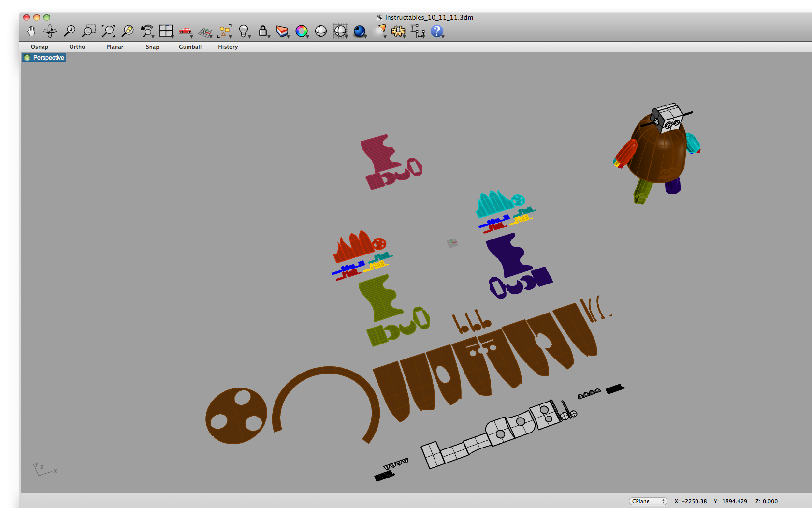Enable Ortho mode
Image resolution: width=812 pixels, height=508 pixels.
click(x=77, y=47)
